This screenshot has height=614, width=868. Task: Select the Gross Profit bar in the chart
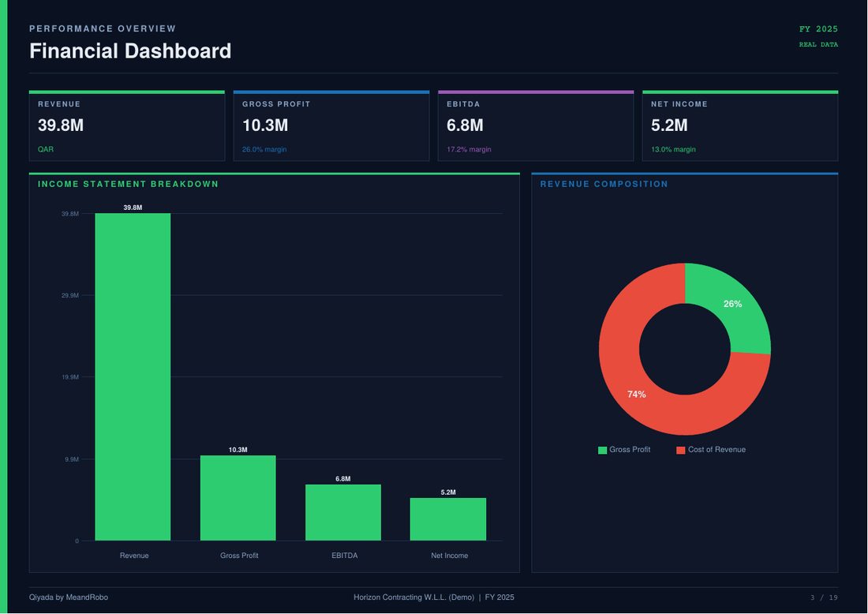(238, 498)
